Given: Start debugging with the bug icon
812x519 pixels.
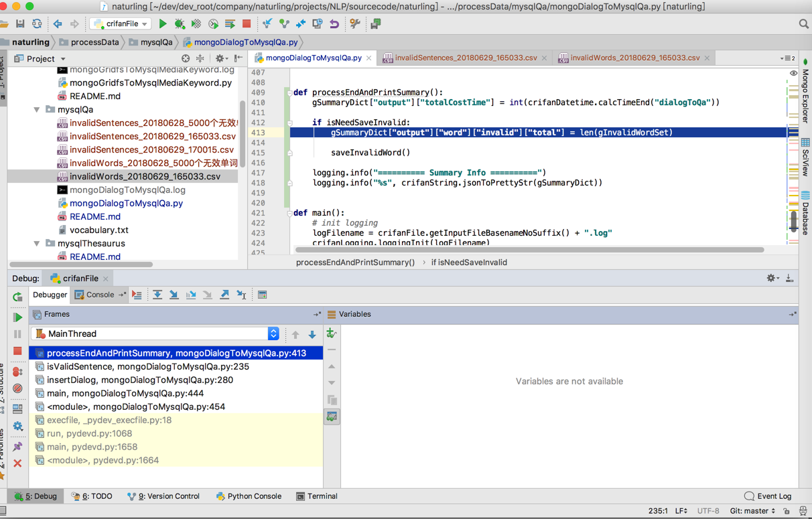Looking at the screenshot, I should pyautogui.click(x=180, y=23).
